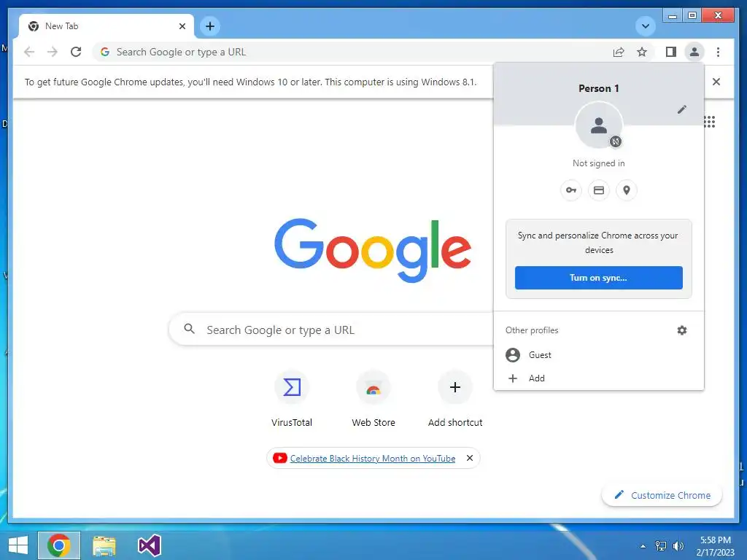
Task: Open a new tab with the plus button
Action: coord(210,26)
